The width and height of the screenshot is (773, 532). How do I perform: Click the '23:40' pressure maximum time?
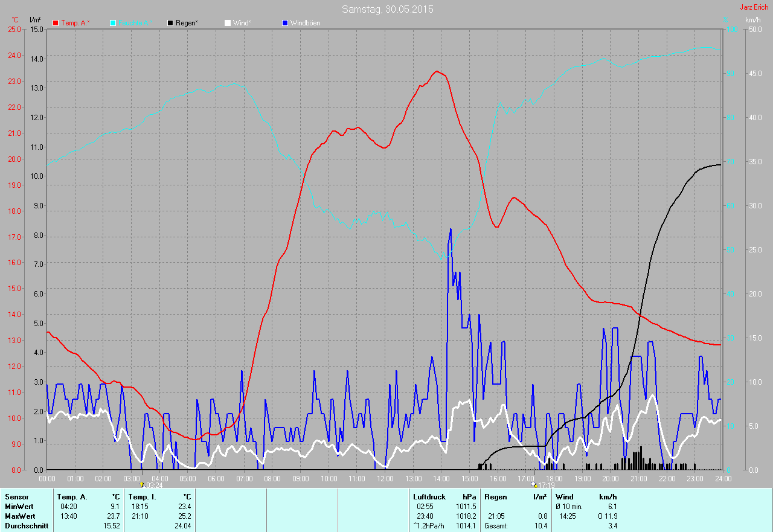tap(425, 516)
